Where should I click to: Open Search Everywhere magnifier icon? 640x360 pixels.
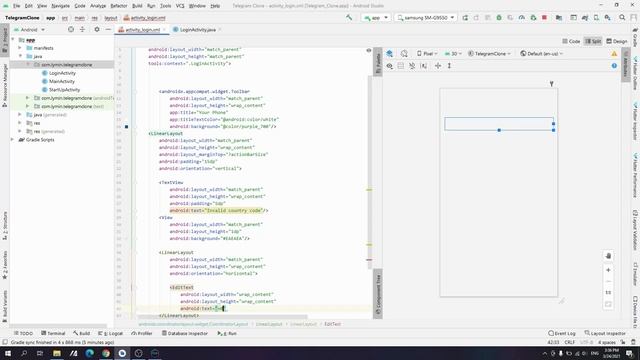[x=622, y=18]
